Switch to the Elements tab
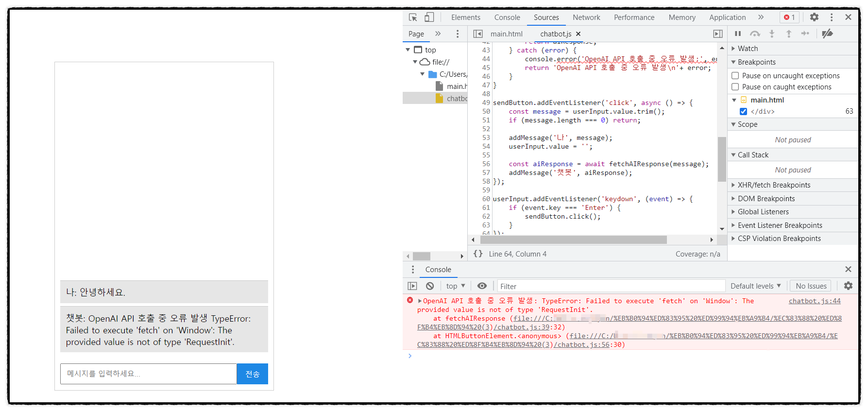This screenshot has height=412, width=868. tap(465, 17)
